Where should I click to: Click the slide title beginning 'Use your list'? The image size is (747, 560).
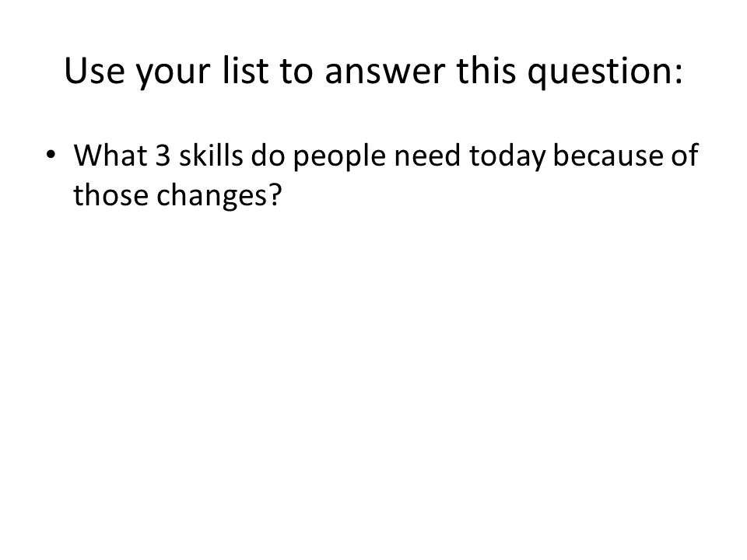tap(373, 71)
